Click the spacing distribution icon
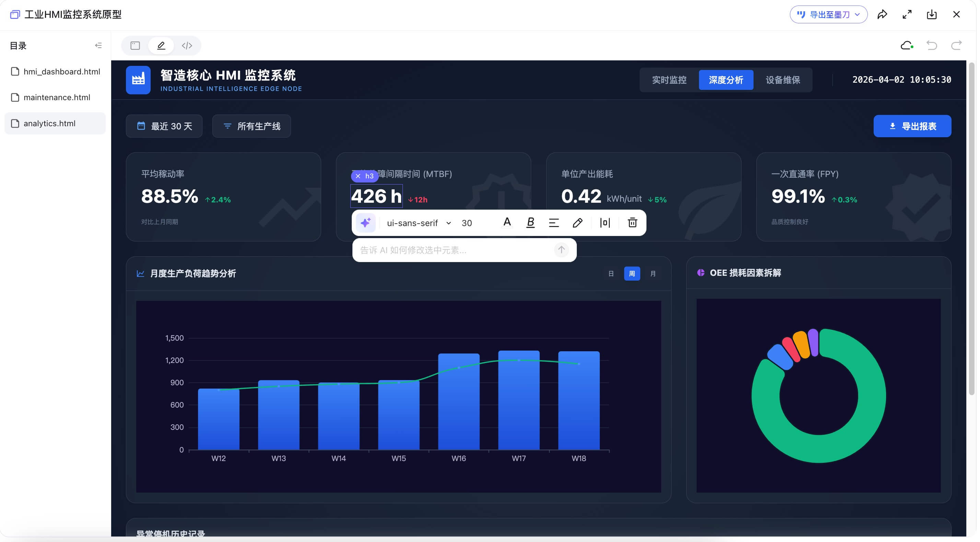This screenshot has width=980, height=542. pyautogui.click(x=605, y=223)
